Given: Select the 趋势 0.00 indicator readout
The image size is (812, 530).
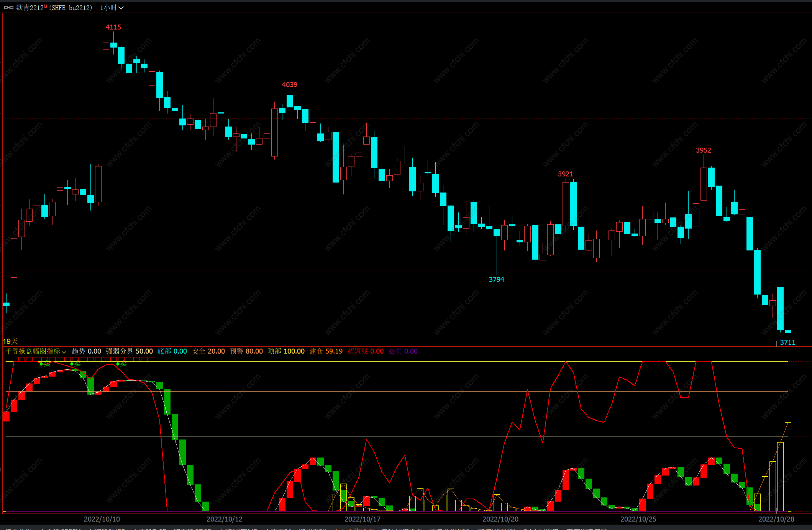Looking at the screenshot, I should point(86,351).
